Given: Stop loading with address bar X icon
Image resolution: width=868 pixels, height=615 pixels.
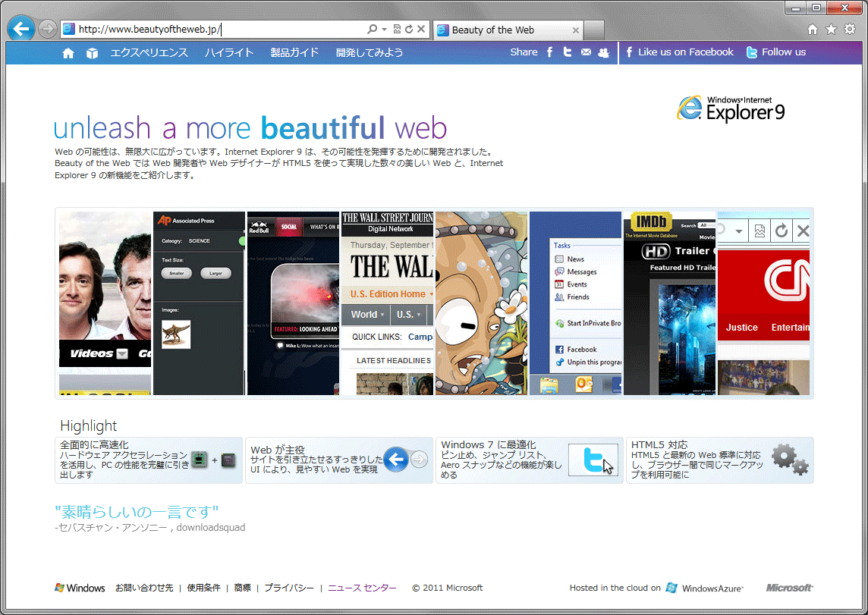Looking at the screenshot, I should [421, 29].
